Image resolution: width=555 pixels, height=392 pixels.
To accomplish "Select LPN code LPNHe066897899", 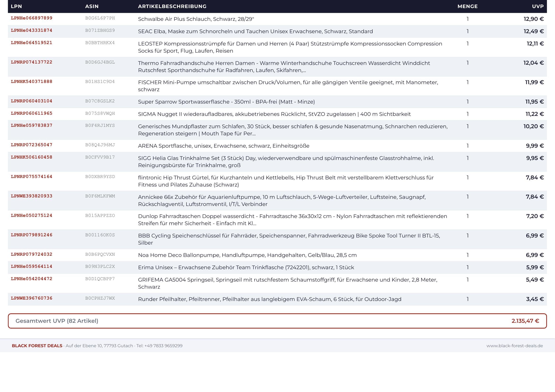I will coord(32,18).
